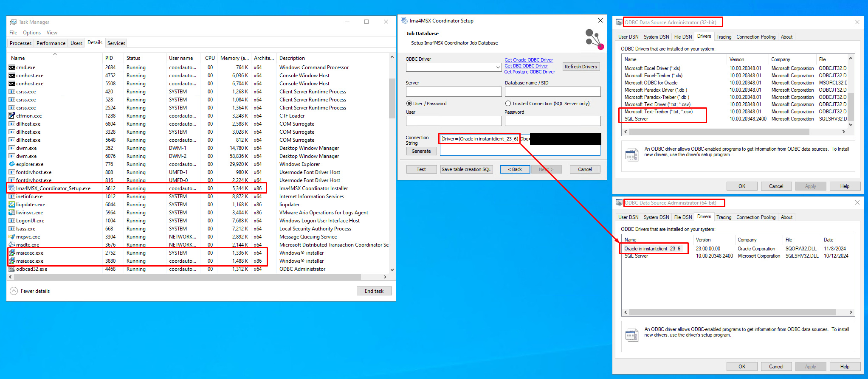Select Trusted Connection (SQL Server only) option
868x379 pixels.
(508, 104)
